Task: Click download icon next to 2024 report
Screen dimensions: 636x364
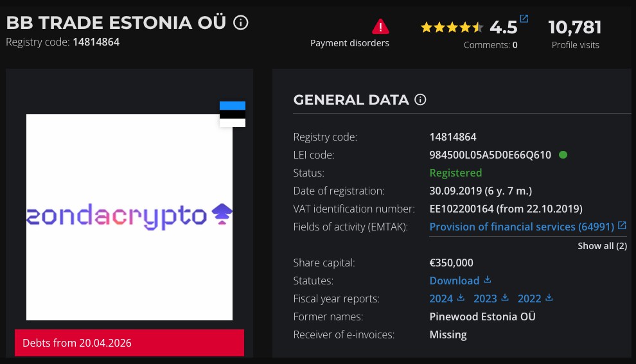Action: click(461, 297)
